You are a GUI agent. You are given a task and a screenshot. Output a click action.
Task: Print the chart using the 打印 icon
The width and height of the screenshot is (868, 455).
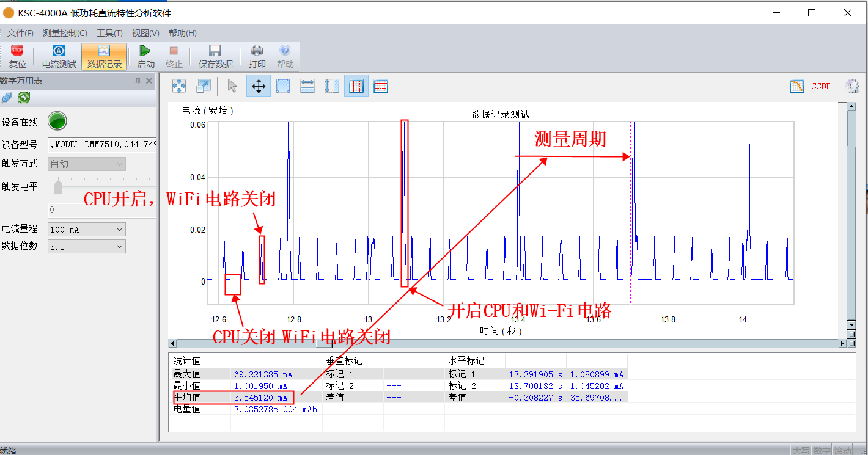pos(257,56)
